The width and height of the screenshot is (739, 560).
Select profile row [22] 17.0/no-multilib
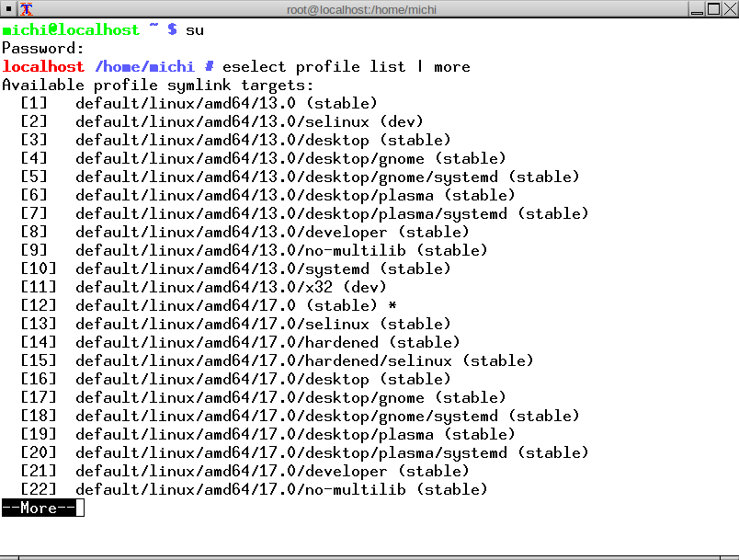254,490
